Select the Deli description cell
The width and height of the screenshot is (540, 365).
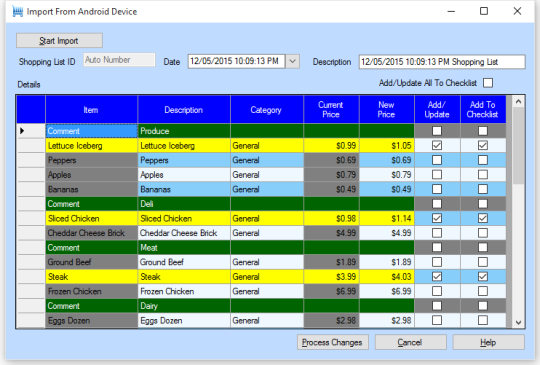184,204
